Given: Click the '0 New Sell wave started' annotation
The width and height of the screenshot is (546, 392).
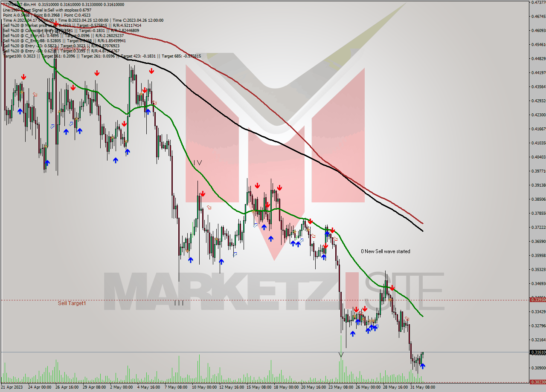Looking at the screenshot, I should (386, 251).
